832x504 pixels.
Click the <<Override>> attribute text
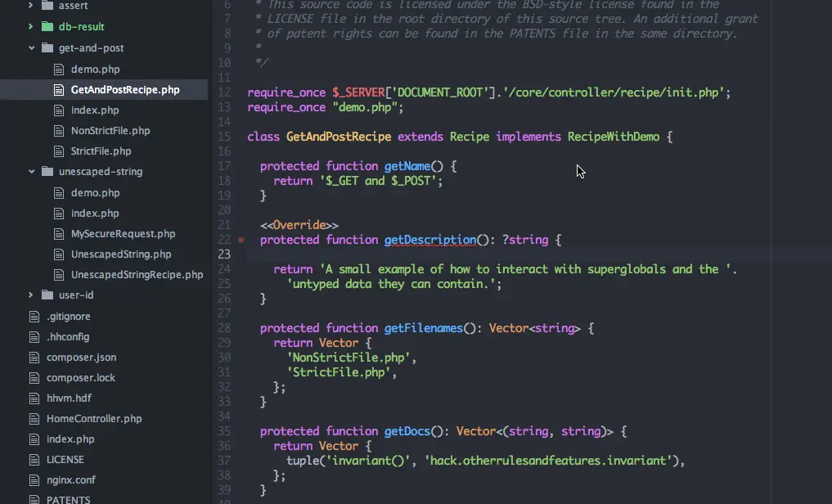pos(299,225)
